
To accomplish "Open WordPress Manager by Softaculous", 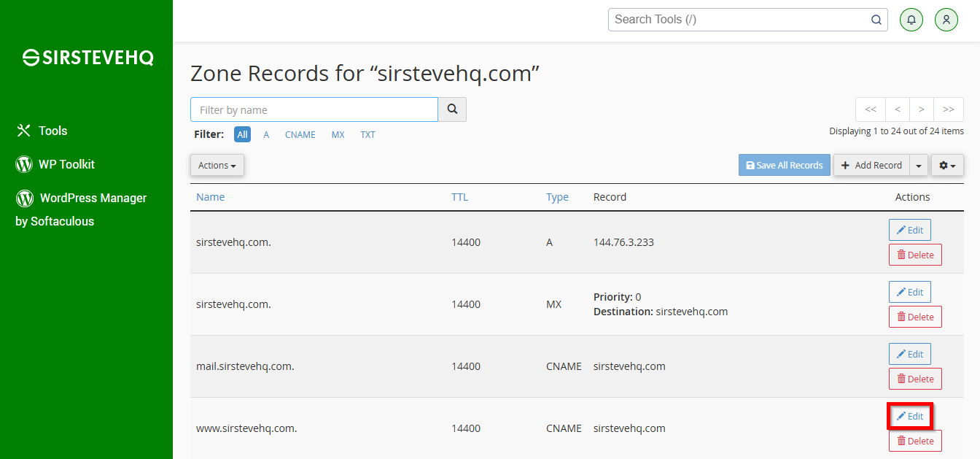I will 81,209.
